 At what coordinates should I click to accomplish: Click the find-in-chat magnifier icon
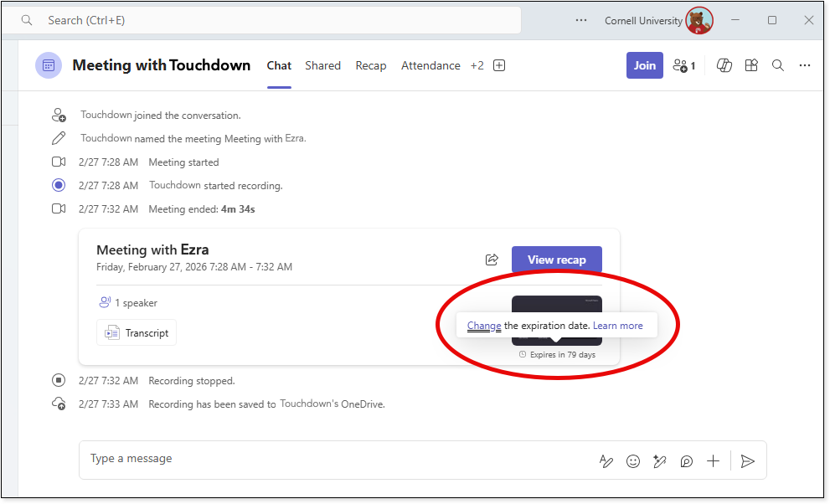[x=778, y=65]
